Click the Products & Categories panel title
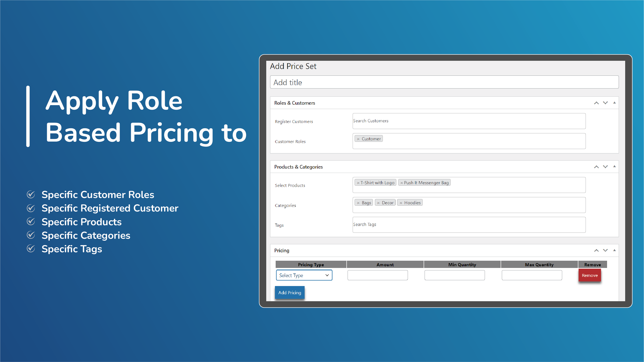 pyautogui.click(x=298, y=167)
